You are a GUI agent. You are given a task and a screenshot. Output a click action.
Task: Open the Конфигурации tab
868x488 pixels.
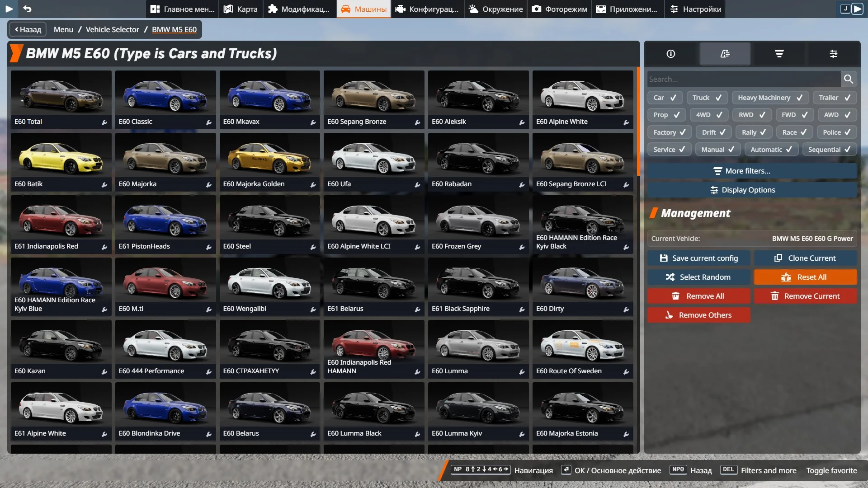pos(427,9)
